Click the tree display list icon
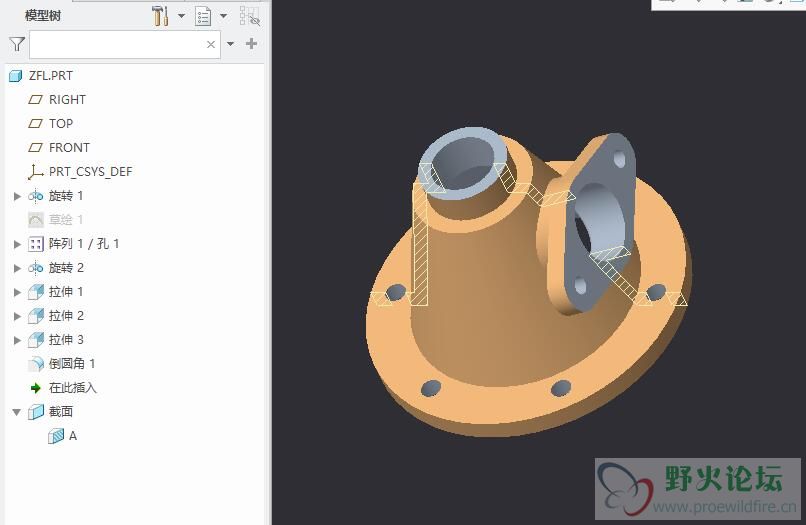This screenshot has height=525, width=806. [x=204, y=16]
